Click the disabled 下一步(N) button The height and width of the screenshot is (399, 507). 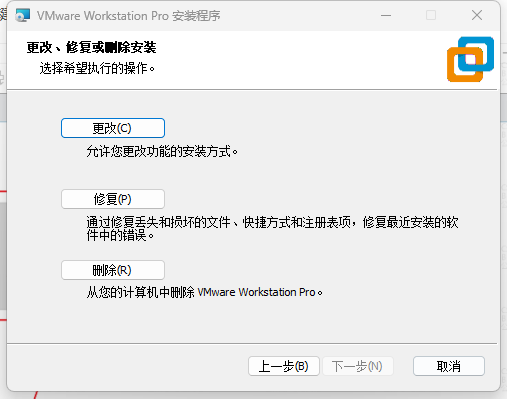click(358, 366)
